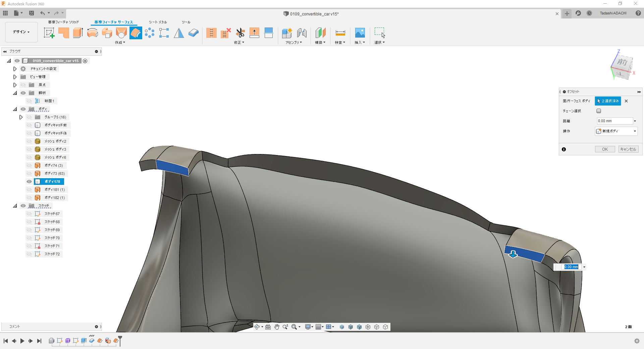Image resolution: width=644 pixels, height=349 pixels.
Task: Switch to the シートメタル tab
Action: tap(158, 22)
